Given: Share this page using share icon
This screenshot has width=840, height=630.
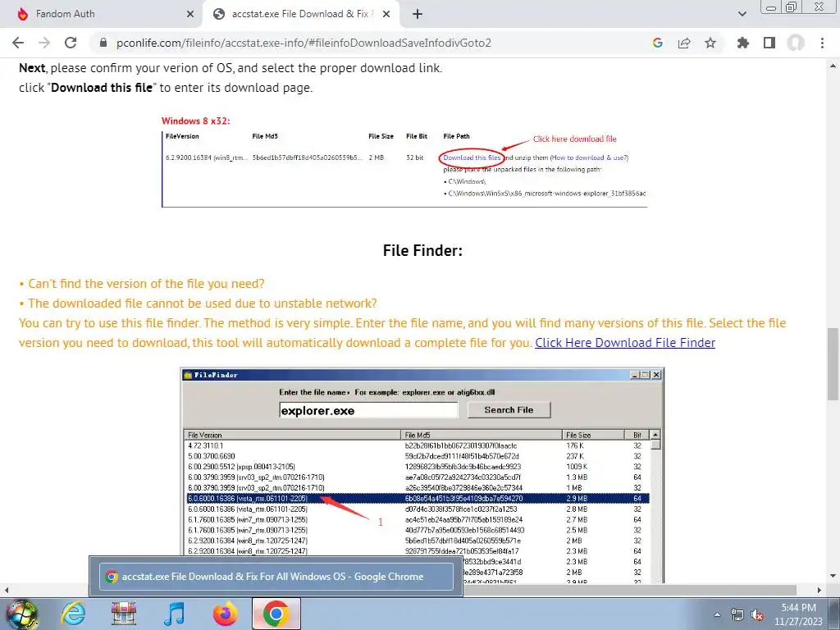Looking at the screenshot, I should 684,43.
